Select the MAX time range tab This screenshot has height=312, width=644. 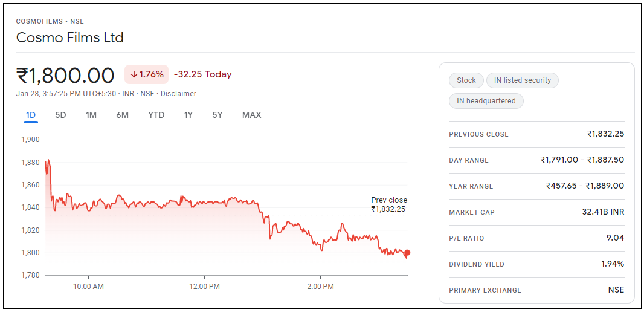[x=251, y=115]
